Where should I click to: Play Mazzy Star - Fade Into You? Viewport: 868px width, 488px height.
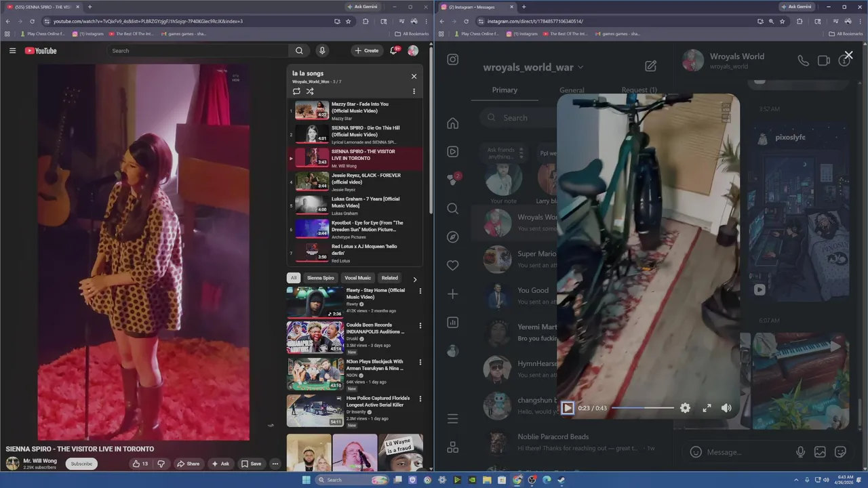355,110
